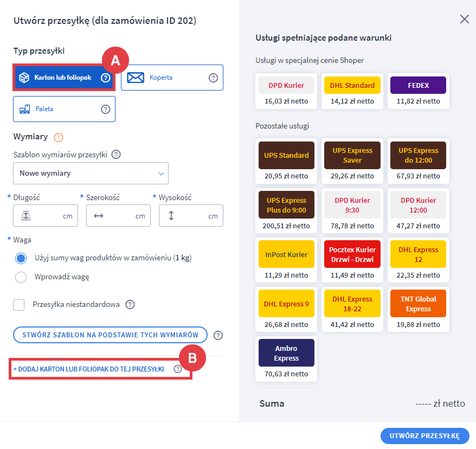Click Stwórz szablon na podstawie tych wymiarów
This screenshot has height=449, width=476.
tap(110, 335)
